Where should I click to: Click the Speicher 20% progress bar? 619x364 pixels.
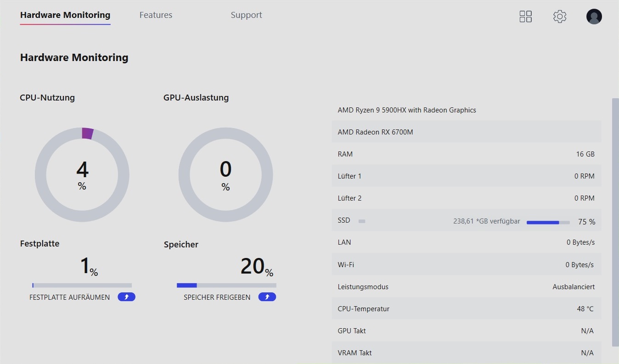click(226, 285)
